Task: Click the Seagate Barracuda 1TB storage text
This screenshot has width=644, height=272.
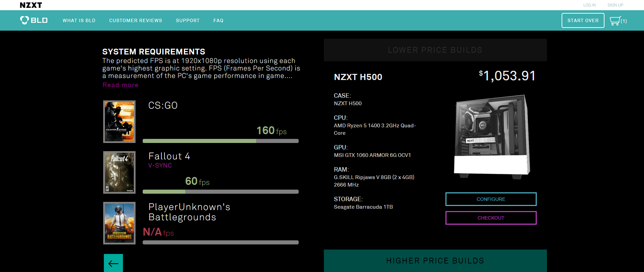Action: tap(363, 207)
